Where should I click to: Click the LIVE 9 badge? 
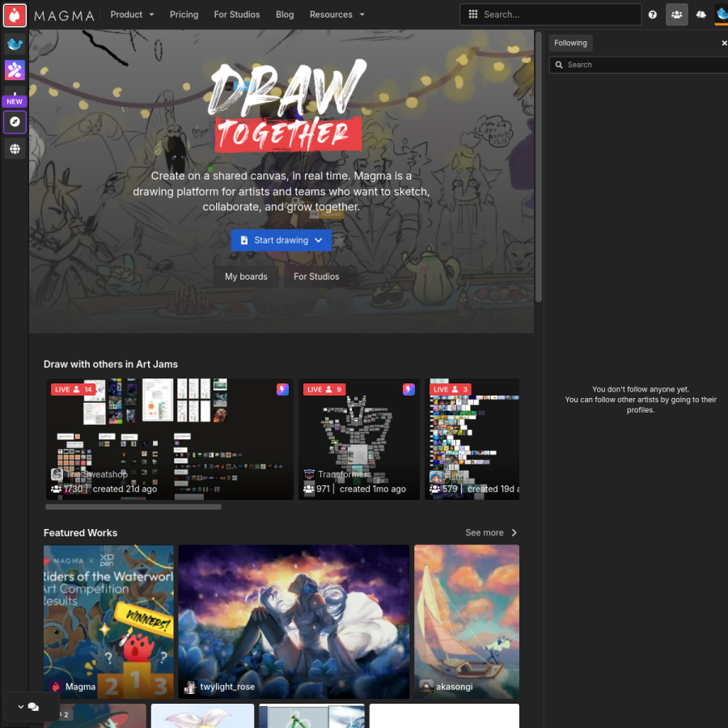(324, 389)
